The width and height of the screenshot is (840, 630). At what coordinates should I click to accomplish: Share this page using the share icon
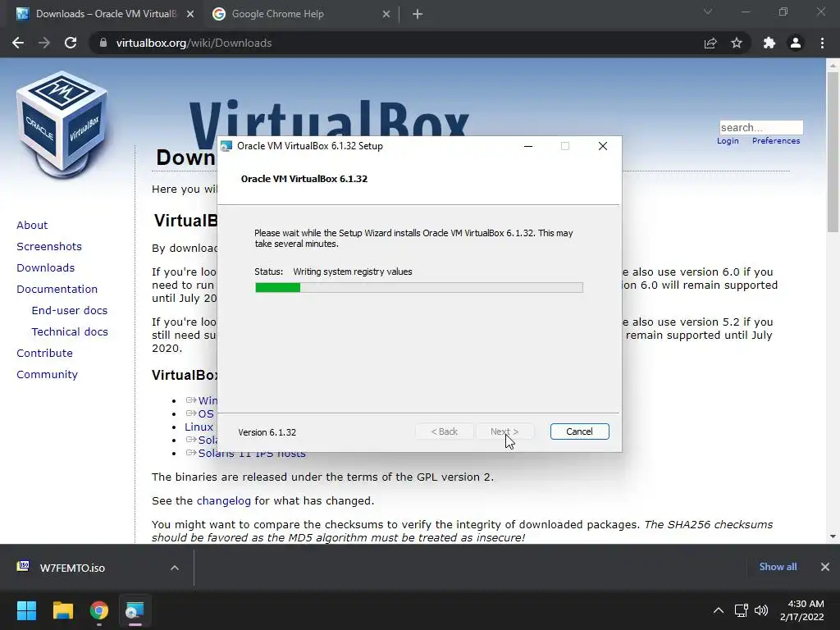coord(710,43)
